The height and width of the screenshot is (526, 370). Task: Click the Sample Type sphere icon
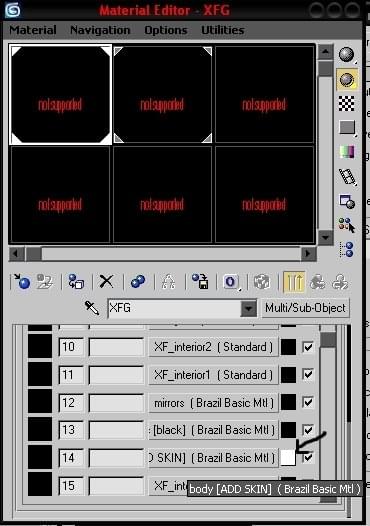click(347, 55)
